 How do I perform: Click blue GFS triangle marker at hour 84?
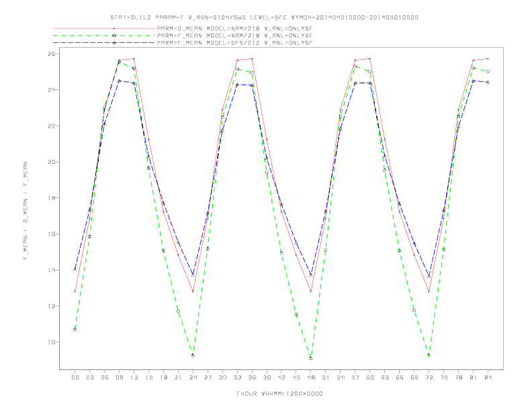(488, 82)
